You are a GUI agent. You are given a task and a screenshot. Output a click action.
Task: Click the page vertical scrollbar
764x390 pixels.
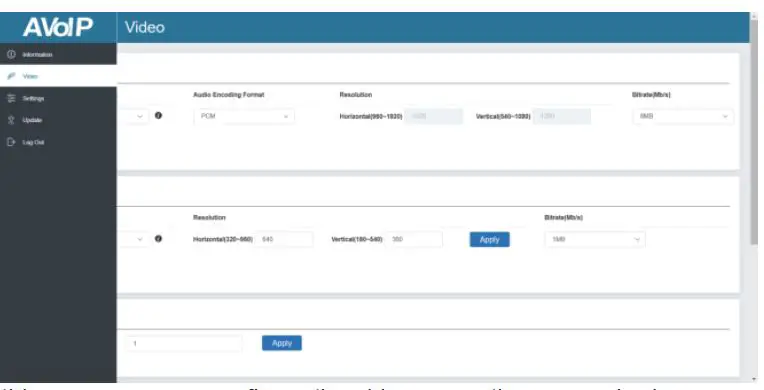coord(754,132)
